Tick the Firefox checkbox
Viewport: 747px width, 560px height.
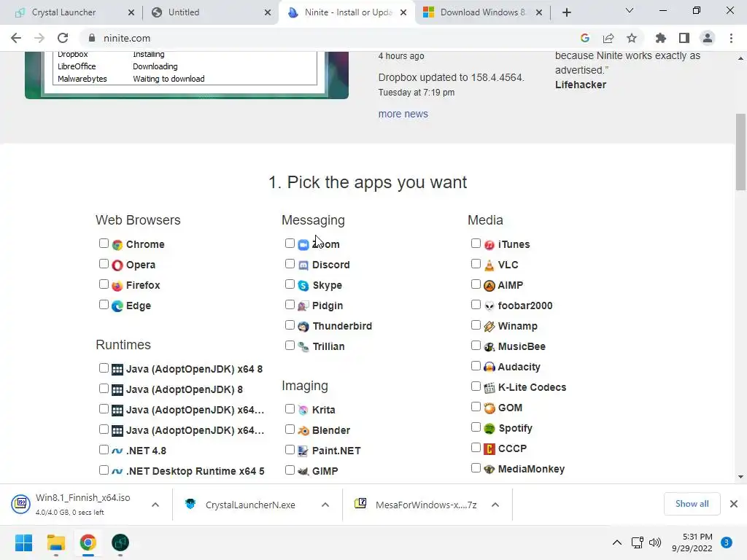coord(104,284)
